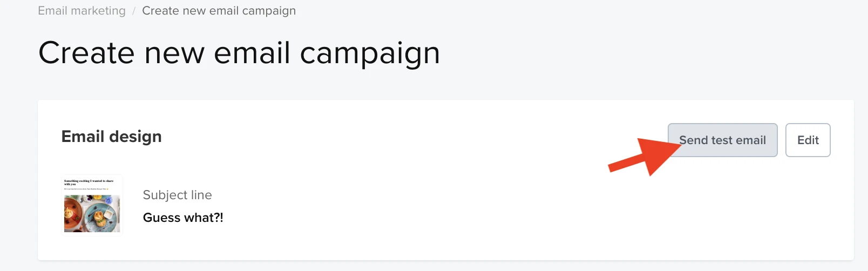Screen dimensions: 868x271
Task: Click the Subject line label
Action: tap(177, 195)
